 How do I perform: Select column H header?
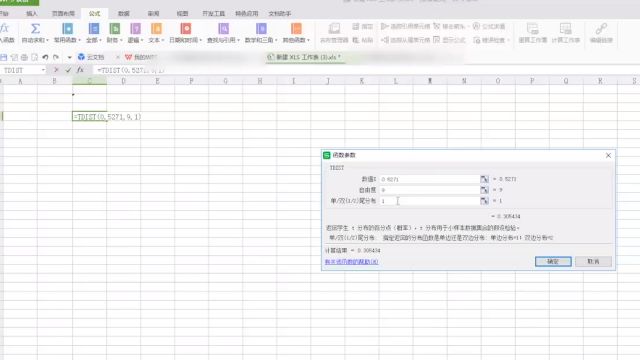[x=260, y=81]
